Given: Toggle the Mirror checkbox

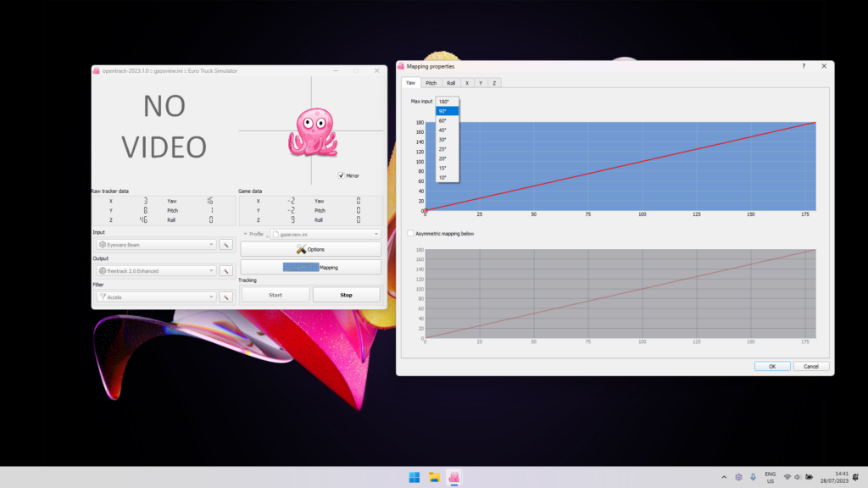Looking at the screenshot, I should coord(341,175).
